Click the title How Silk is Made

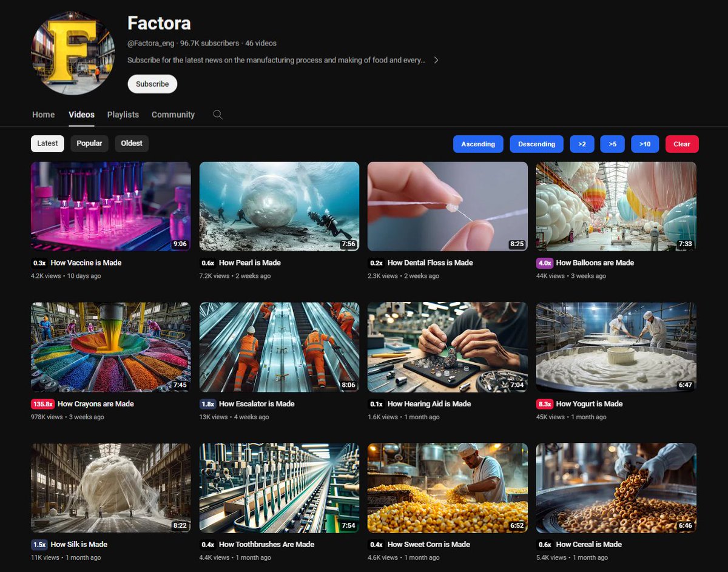(79, 544)
